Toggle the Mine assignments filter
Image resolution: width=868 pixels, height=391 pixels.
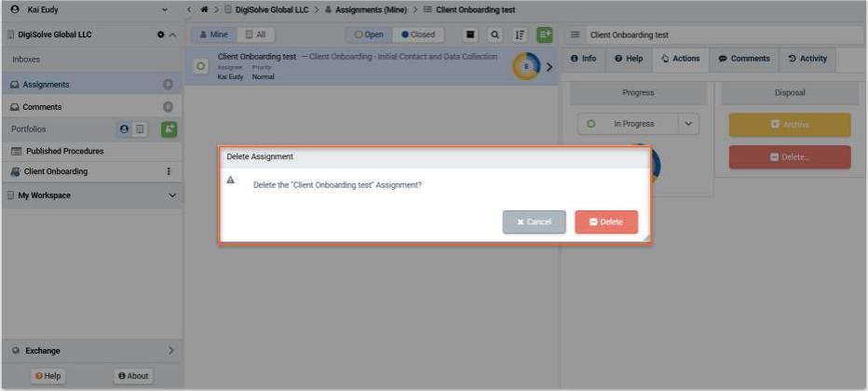(214, 34)
